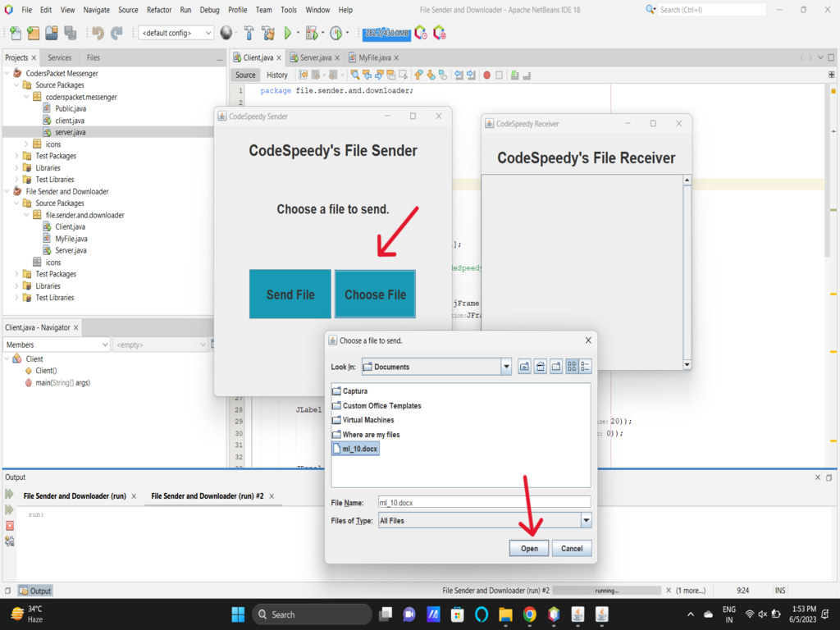
Task: Collapse File Sender and Downloader project node
Action: (7, 191)
